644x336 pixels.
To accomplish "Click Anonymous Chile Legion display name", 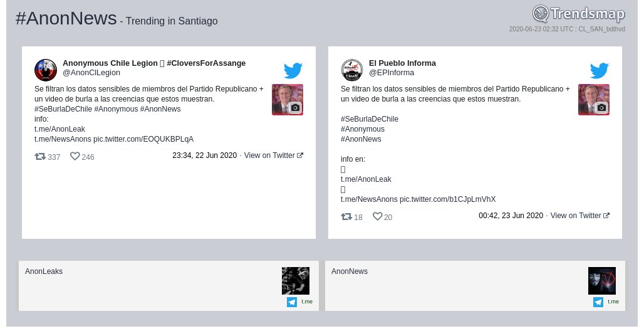I will pos(154,63).
